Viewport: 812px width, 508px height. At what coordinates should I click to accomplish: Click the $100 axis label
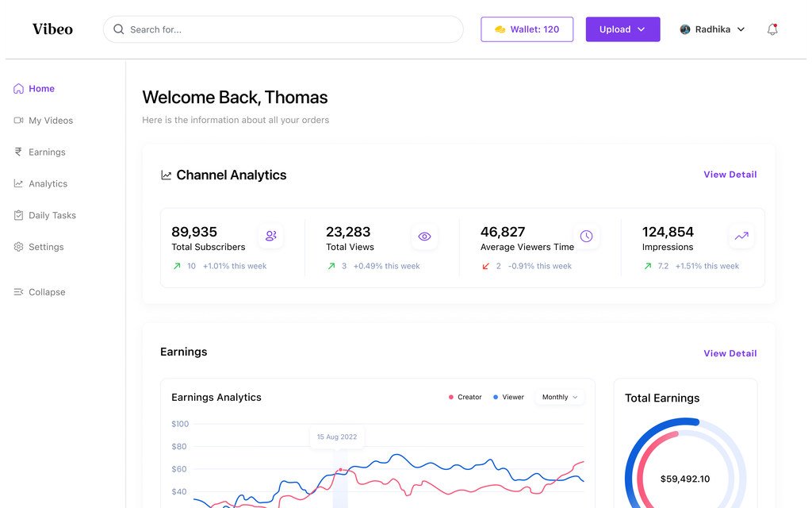pyautogui.click(x=180, y=424)
